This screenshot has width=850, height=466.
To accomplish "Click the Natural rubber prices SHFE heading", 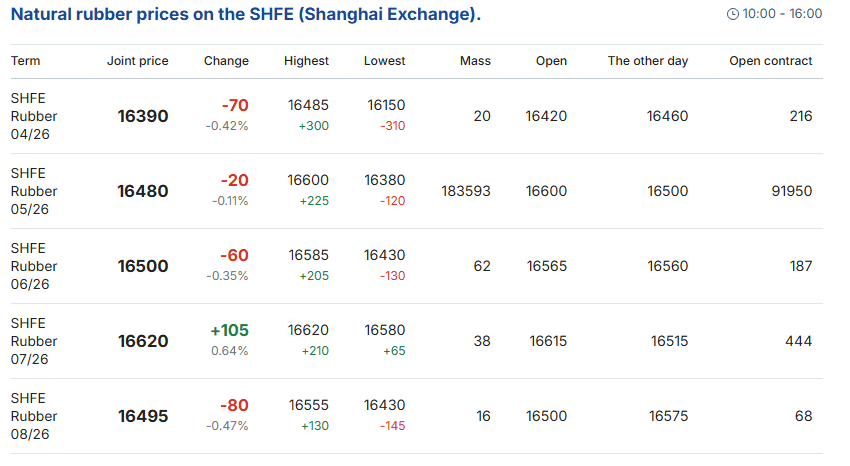I will [x=245, y=14].
